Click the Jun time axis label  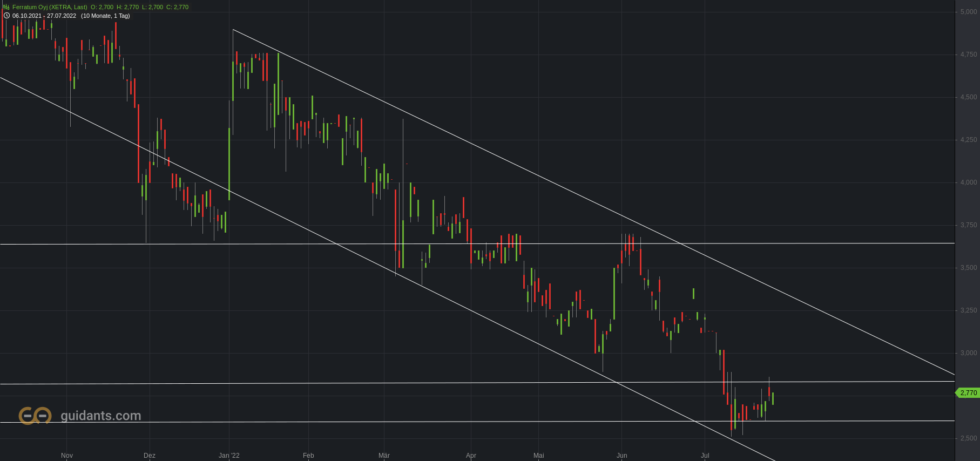(x=622, y=456)
